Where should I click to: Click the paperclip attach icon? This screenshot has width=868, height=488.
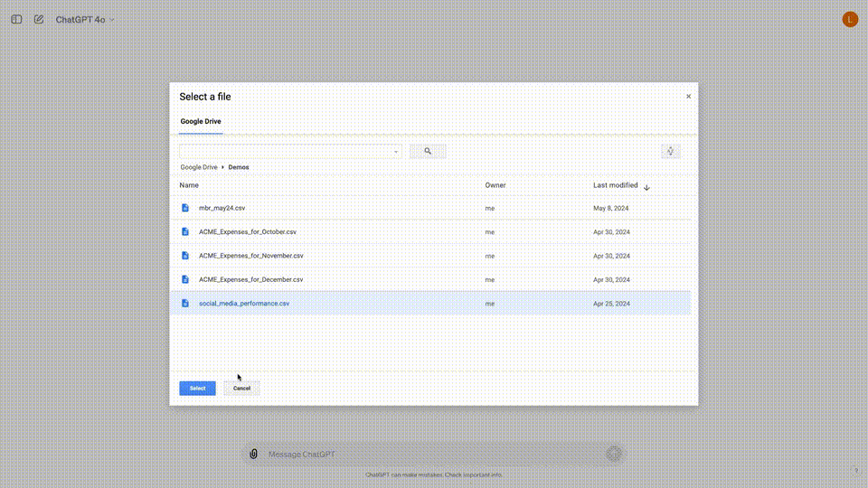(x=254, y=454)
